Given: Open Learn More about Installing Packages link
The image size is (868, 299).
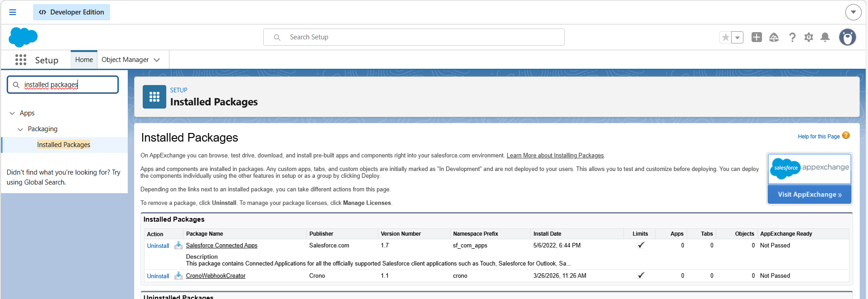Looking at the screenshot, I should pos(555,156).
